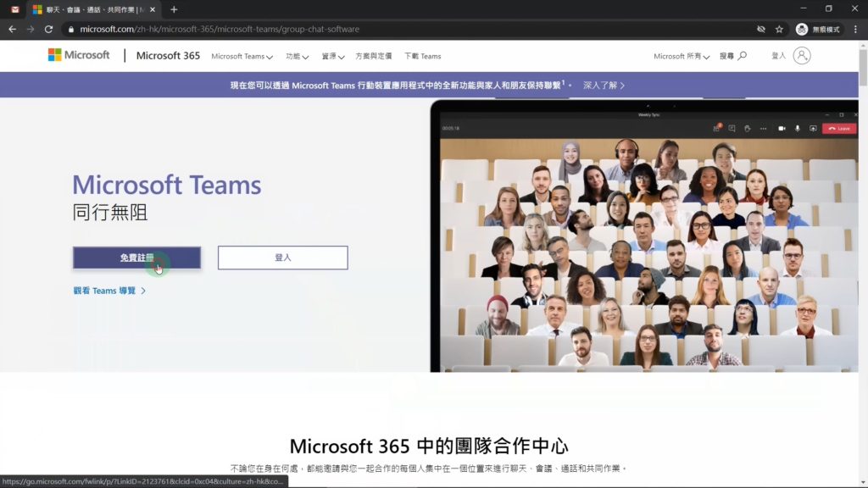
Task: Open the 下載 Teams page
Action: tap(422, 57)
